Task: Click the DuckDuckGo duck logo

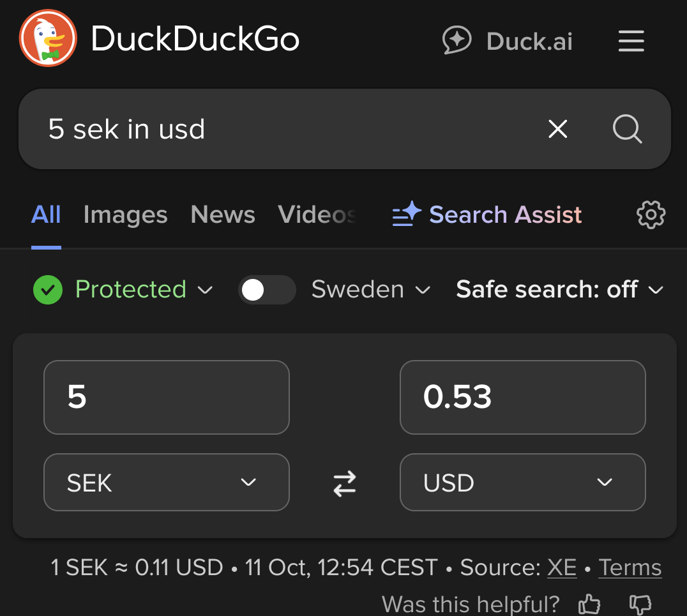Action: pyautogui.click(x=48, y=38)
